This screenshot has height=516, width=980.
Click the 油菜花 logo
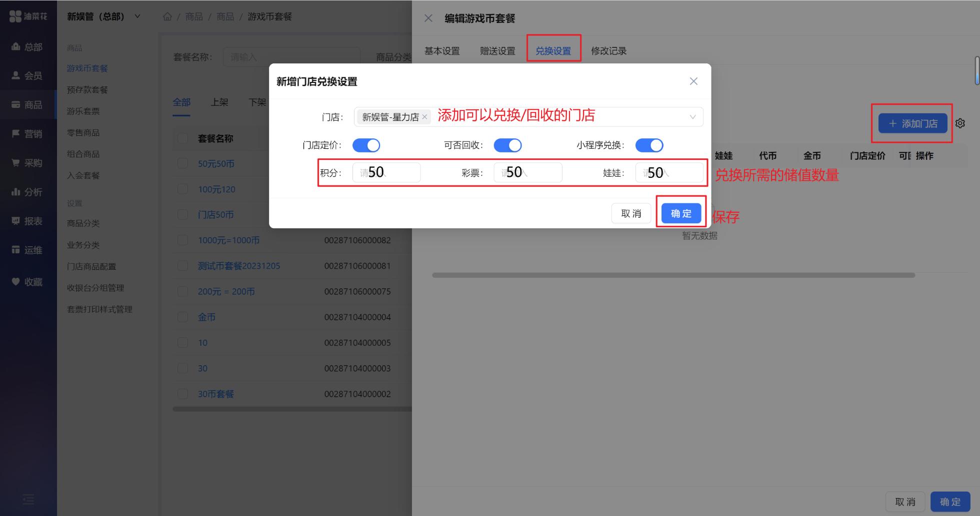[x=28, y=16]
